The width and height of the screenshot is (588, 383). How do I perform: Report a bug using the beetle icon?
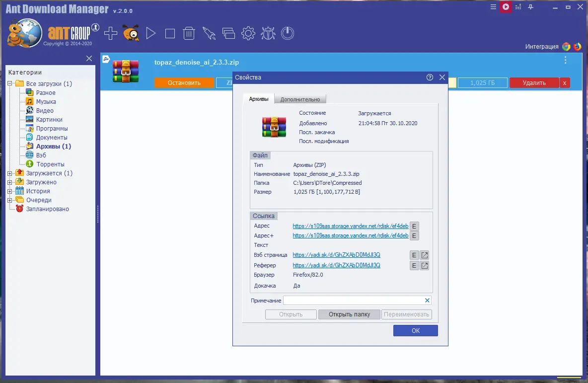tap(268, 33)
